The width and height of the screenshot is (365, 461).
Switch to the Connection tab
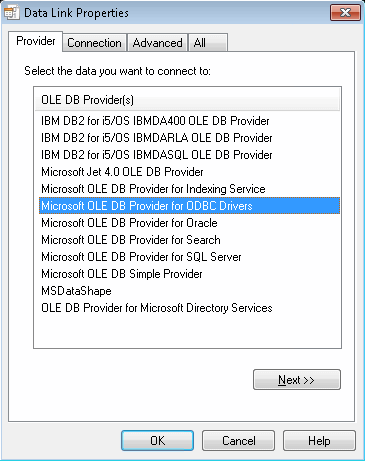point(94,43)
